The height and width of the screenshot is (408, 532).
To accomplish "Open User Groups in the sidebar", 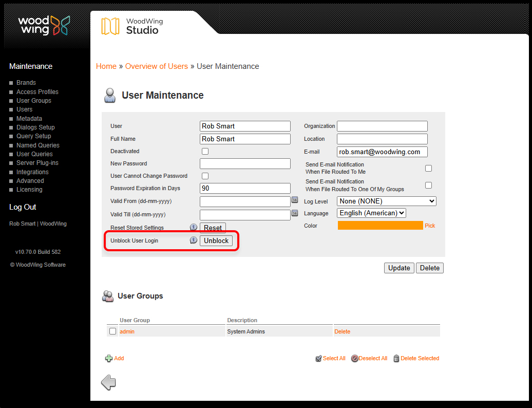I will [x=34, y=101].
